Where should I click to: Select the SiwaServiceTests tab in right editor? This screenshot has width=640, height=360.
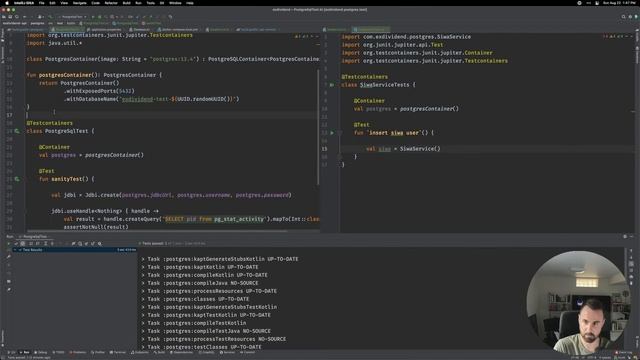371,29
